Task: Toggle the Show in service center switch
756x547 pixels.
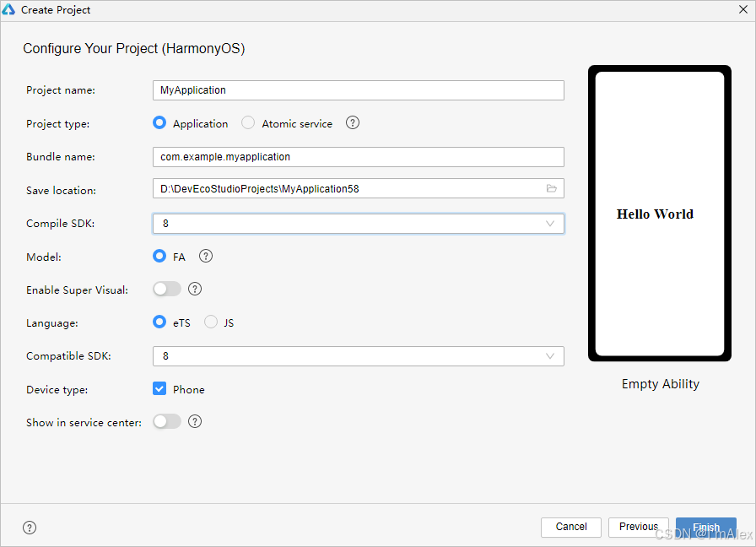Action: (167, 421)
